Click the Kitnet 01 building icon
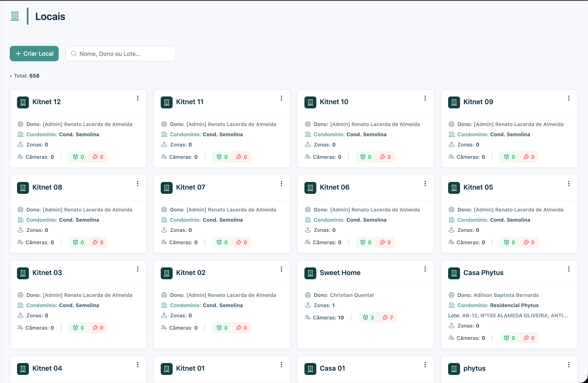This screenshot has height=383, width=588. coord(166,369)
